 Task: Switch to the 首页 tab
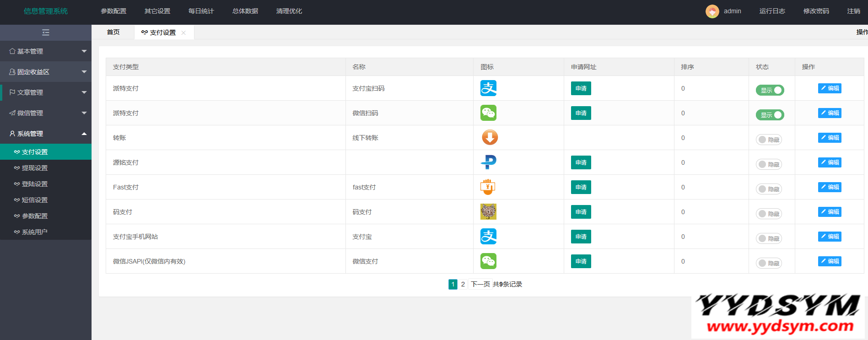pos(113,32)
